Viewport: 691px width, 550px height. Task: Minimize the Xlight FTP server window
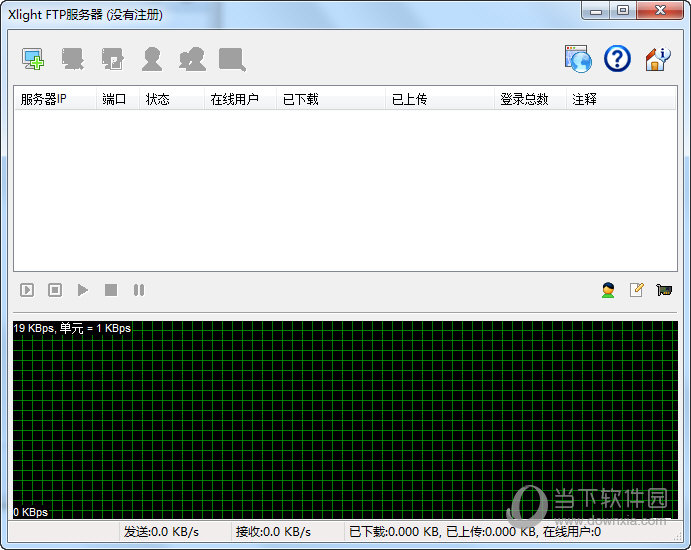(x=596, y=11)
